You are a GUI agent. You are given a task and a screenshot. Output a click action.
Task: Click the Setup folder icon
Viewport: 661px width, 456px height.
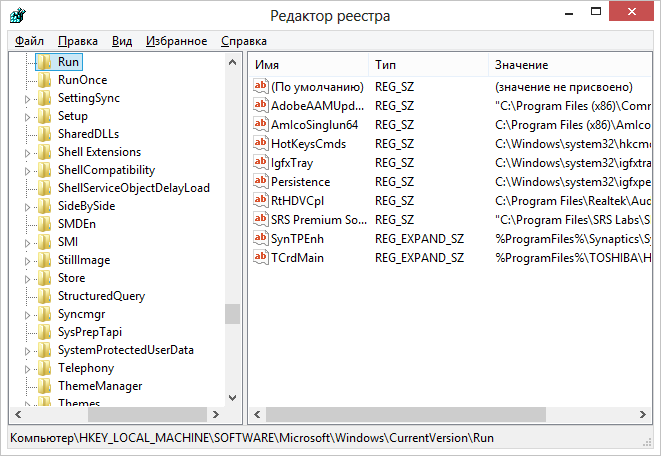tap(44, 116)
